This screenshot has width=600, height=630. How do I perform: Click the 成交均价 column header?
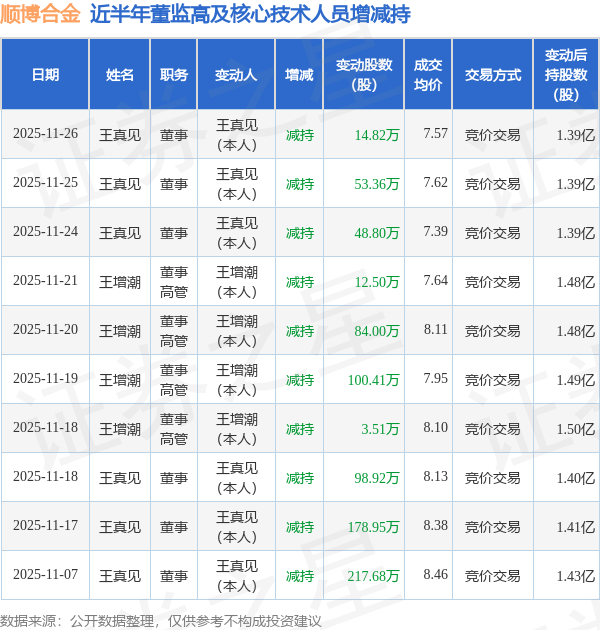[428, 75]
